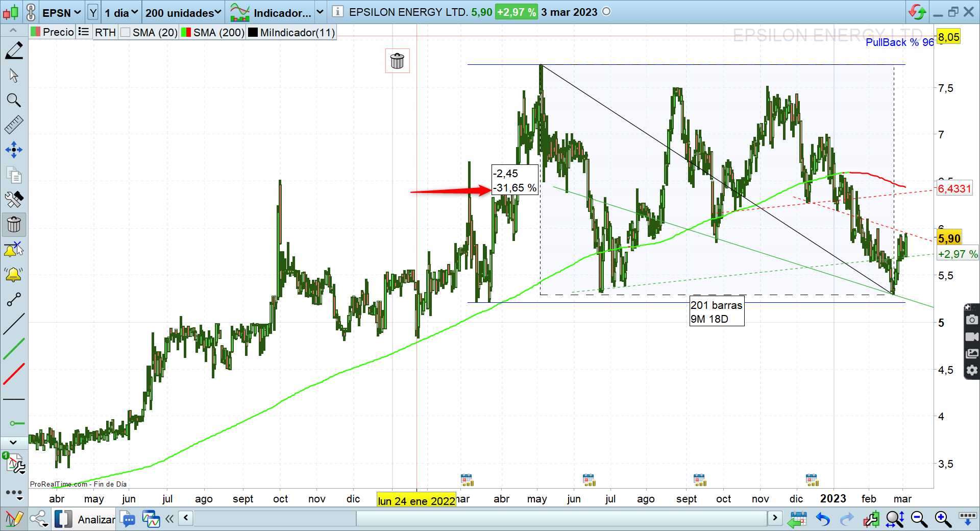Viewport: 980px width, 531px height.
Task: Activate the trash delete tool in sidebar
Action: [14, 225]
